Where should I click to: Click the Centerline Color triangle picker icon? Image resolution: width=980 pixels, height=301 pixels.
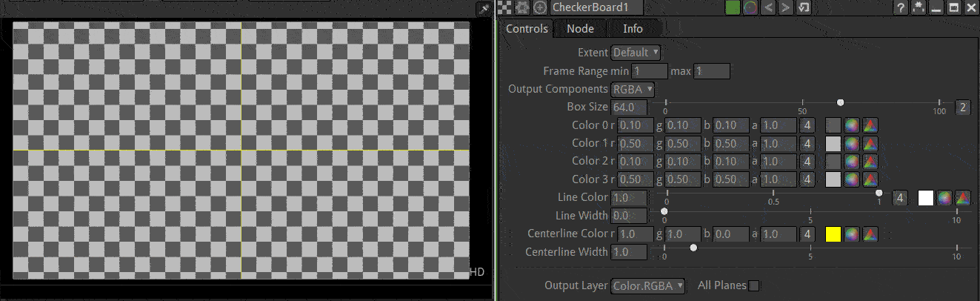point(870,234)
